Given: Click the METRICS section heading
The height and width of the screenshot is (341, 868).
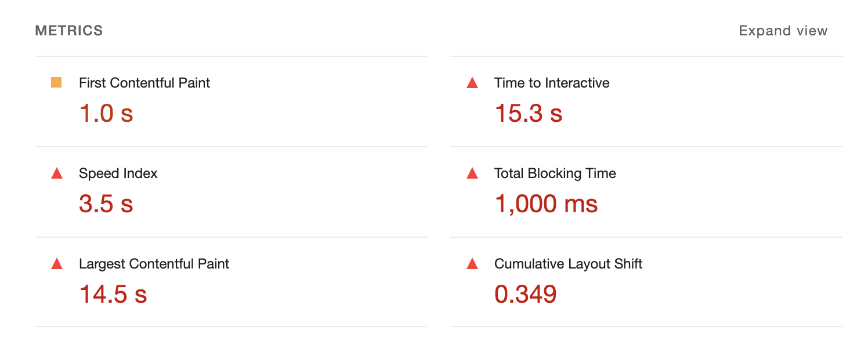Looking at the screenshot, I should pyautogui.click(x=68, y=30).
